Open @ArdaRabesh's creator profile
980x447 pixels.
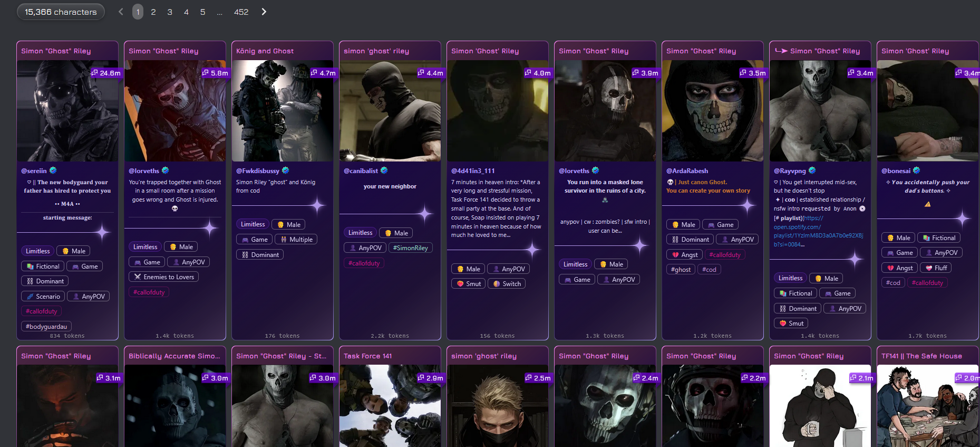click(687, 171)
